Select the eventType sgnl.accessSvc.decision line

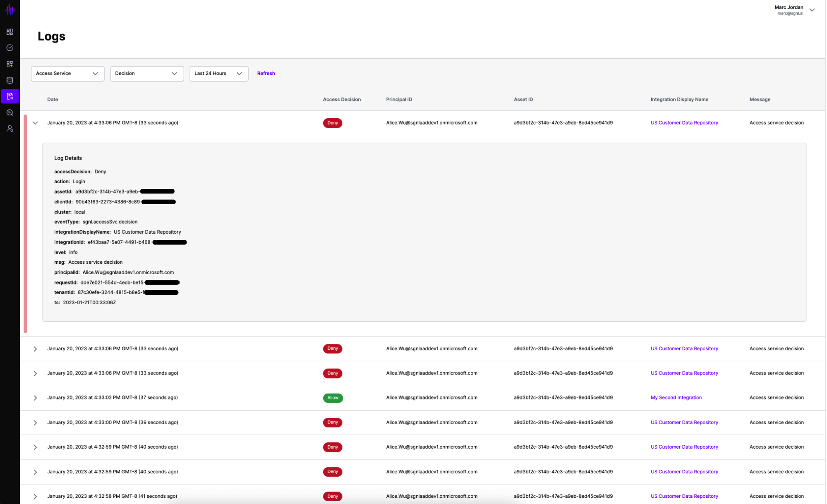click(96, 222)
